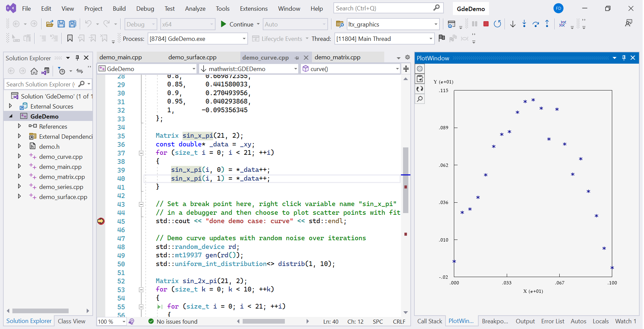Pin the PlotWindow panel
Screen dimensions: 644x329
624,58
